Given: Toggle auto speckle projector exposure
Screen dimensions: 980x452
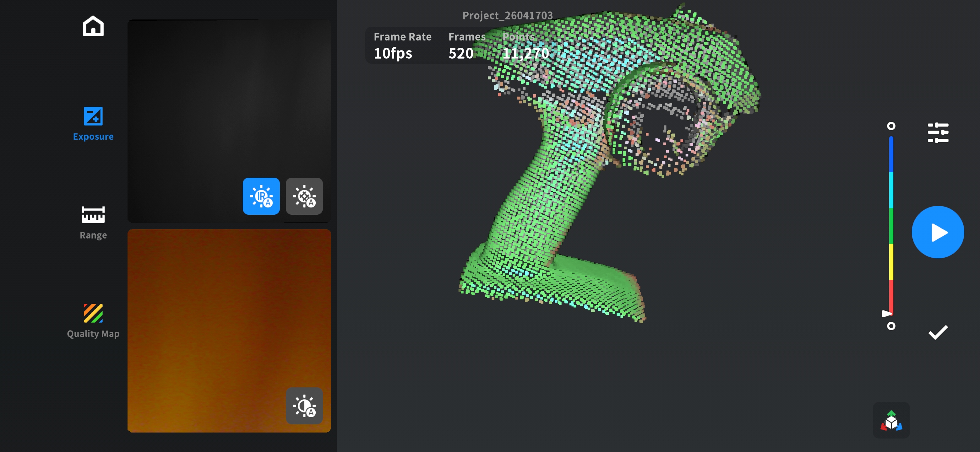Looking at the screenshot, I should [x=304, y=196].
